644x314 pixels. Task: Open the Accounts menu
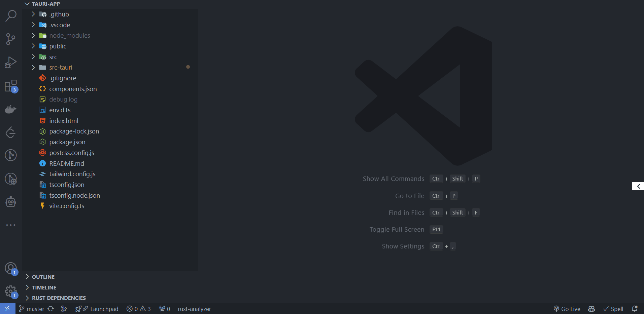tap(11, 268)
